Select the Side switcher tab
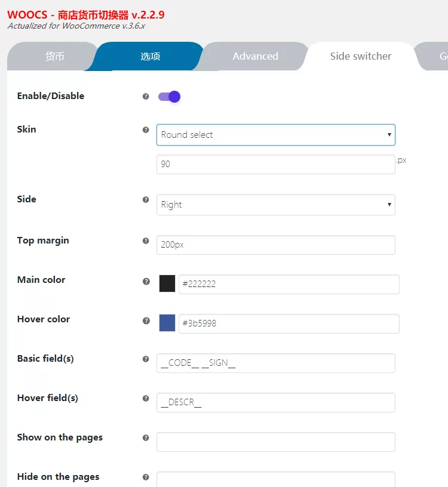Screen dimensions: 448x487 point(360,56)
